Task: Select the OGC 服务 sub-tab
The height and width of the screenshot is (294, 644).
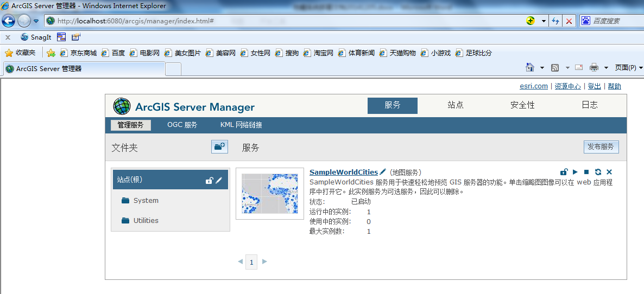Action: pos(182,125)
